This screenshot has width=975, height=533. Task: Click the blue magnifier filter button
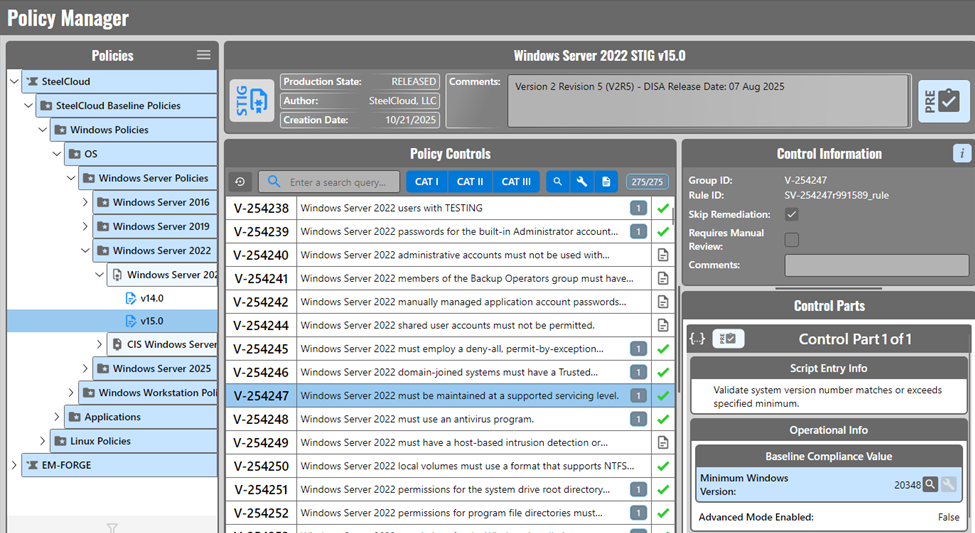(x=558, y=182)
